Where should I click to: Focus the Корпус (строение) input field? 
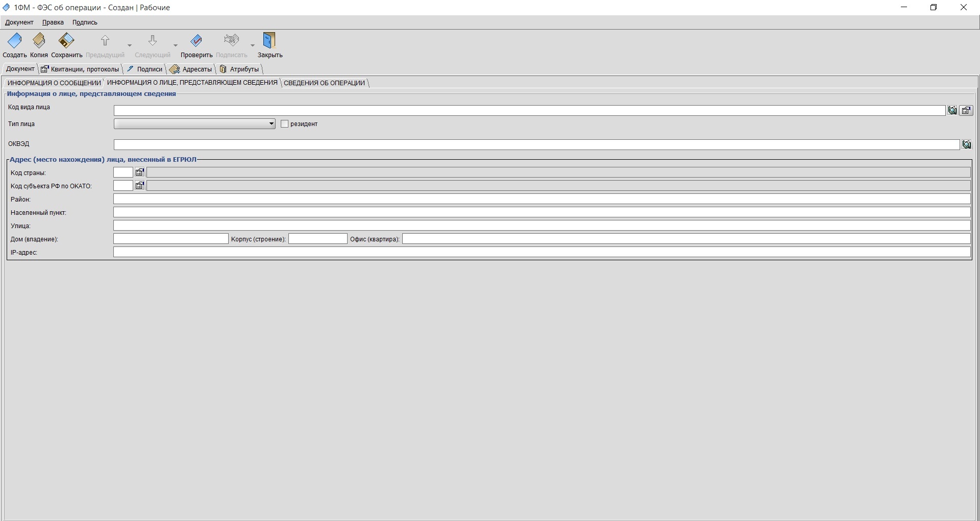pyautogui.click(x=318, y=239)
